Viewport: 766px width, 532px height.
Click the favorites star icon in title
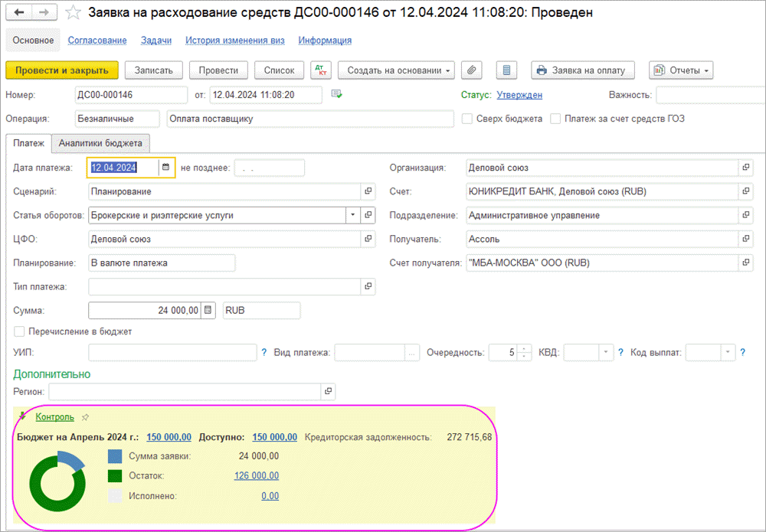[x=73, y=13]
